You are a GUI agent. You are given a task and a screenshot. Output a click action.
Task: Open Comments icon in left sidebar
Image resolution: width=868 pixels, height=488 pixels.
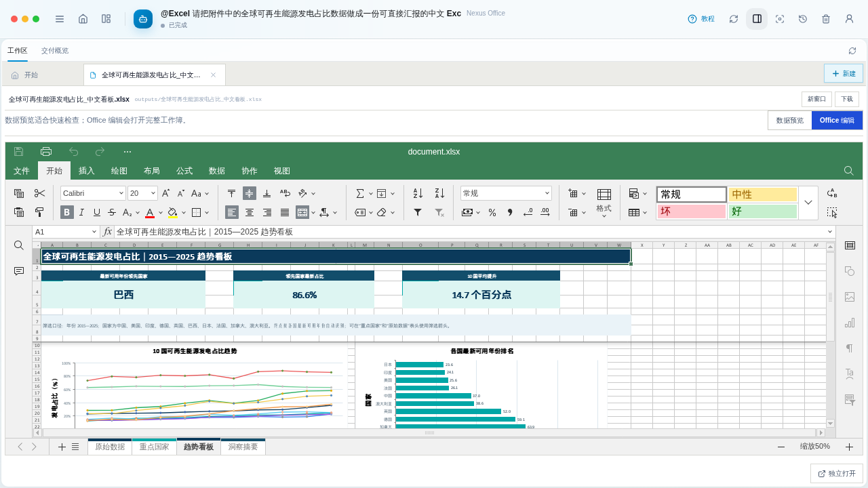[x=19, y=271]
